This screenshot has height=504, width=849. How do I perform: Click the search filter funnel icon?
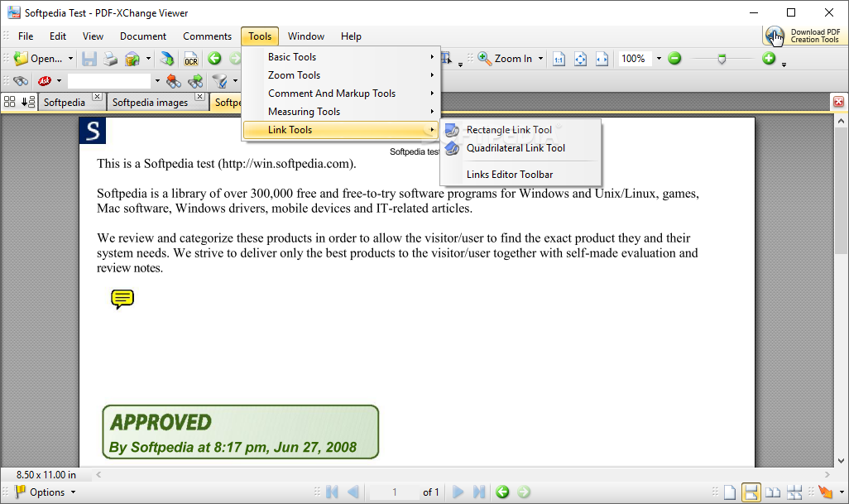click(x=219, y=81)
